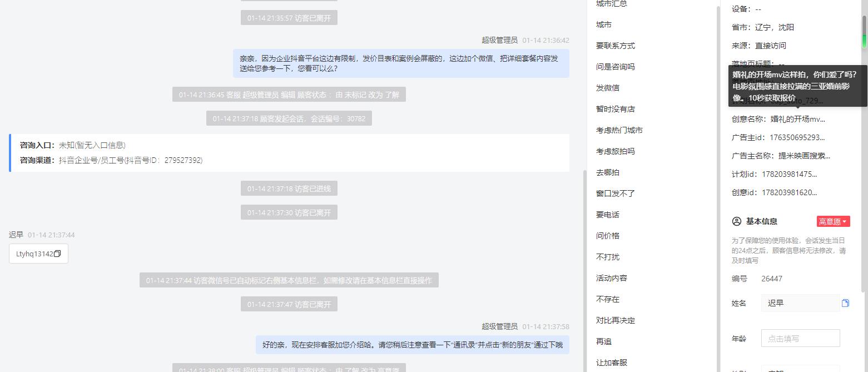The width and height of the screenshot is (868, 372).
Task: Click the chat area scrollbar
Action: click(x=584, y=271)
